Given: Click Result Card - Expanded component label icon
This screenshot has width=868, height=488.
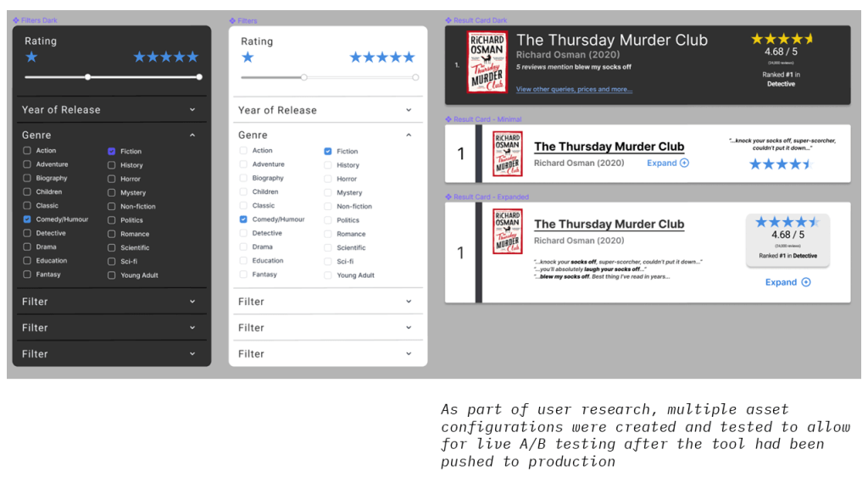Looking at the screenshot, I should [448, 197].
